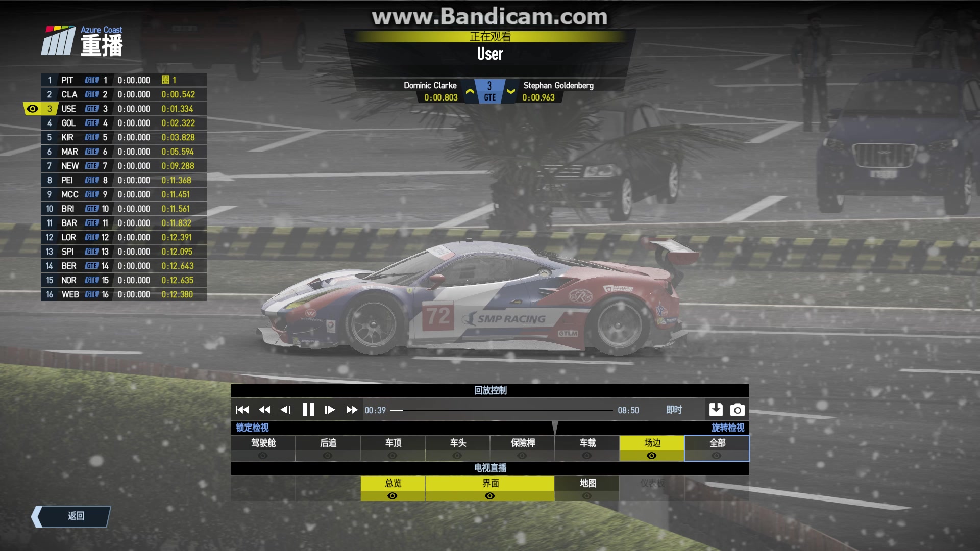The image size is (980, 551).
Task: Select the 保险桿 bumper camera
Action: pyautogui.click(x=523, y=448)
